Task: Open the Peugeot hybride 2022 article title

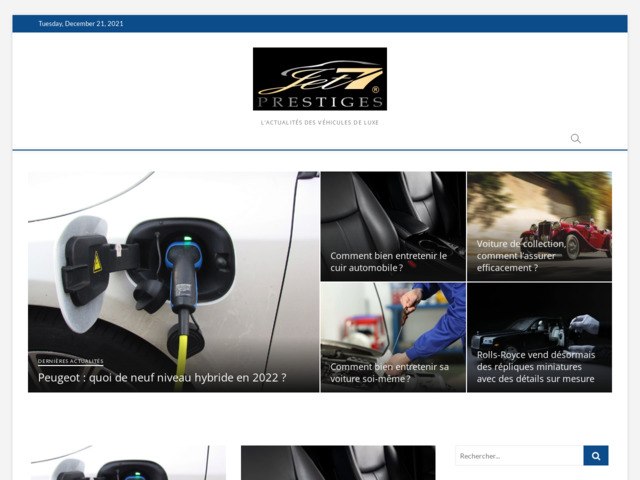Action: [162, 378]
